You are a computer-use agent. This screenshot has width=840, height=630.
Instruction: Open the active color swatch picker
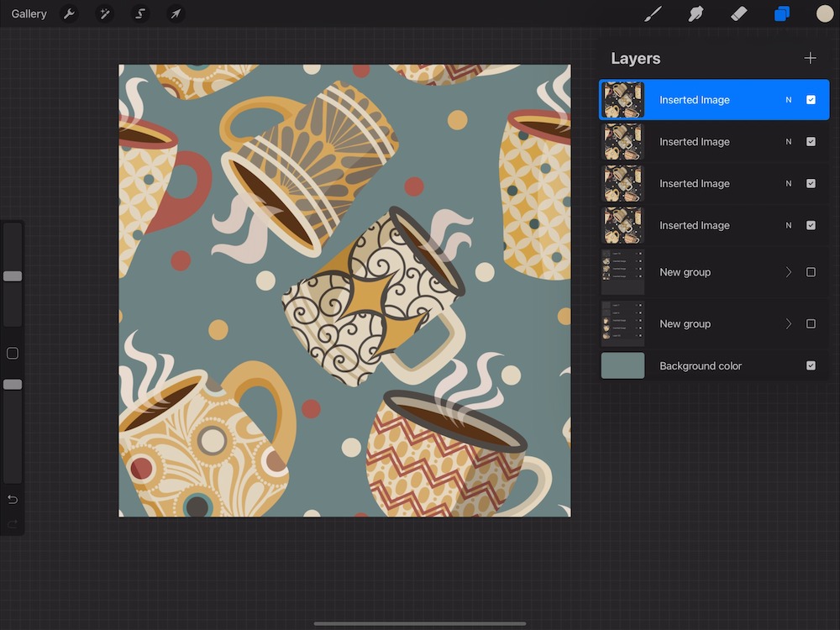825,13
